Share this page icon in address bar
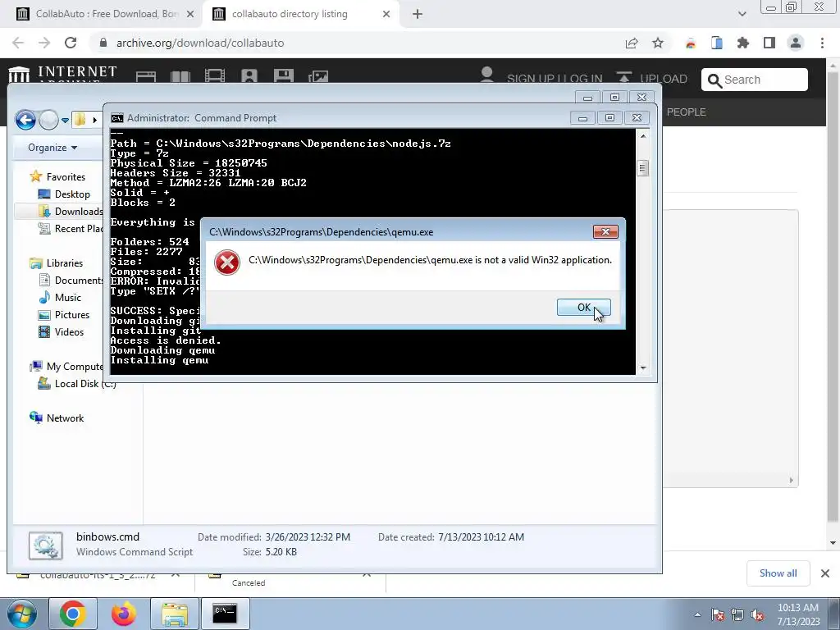The height and width of the screenshot is (630, 840). pyautogui.click(x=632, y=43)
